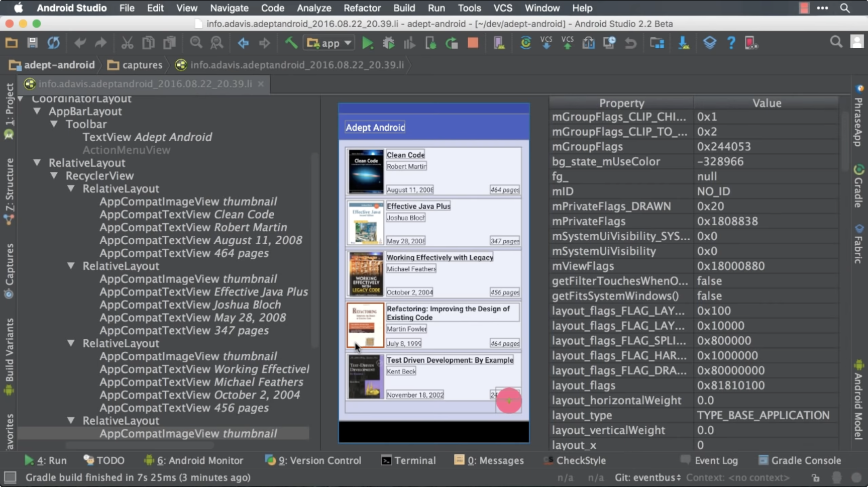Click the Open folder toolbar icon
Image resolution: width=868 pixels, height=487 pixels.
11,43
